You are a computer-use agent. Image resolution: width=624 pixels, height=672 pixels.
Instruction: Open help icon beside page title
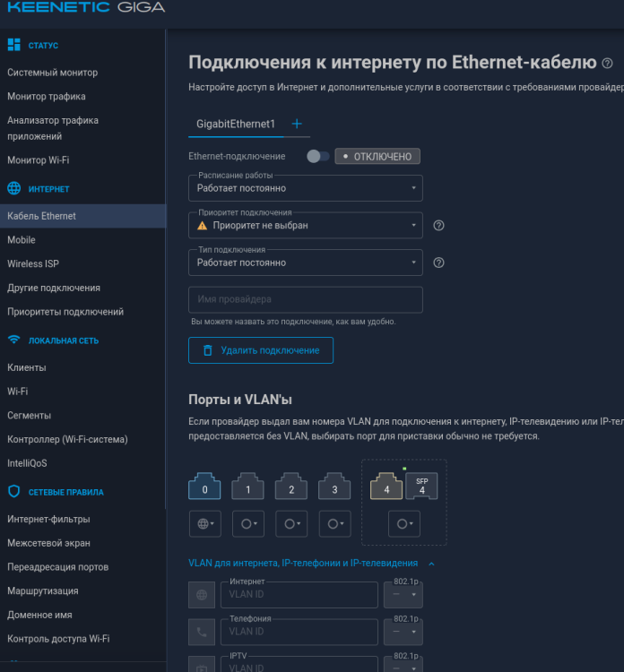(x=607, y=64)
